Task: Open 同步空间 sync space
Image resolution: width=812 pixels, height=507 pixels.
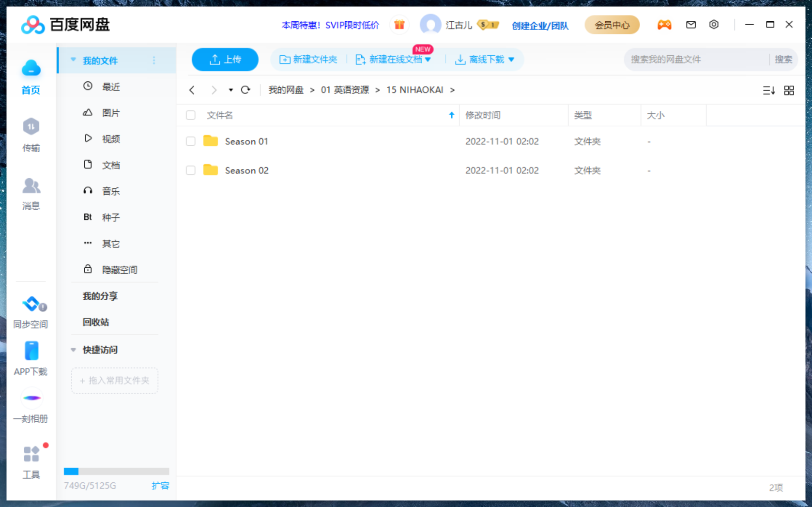Action: (x=31, y=312)
